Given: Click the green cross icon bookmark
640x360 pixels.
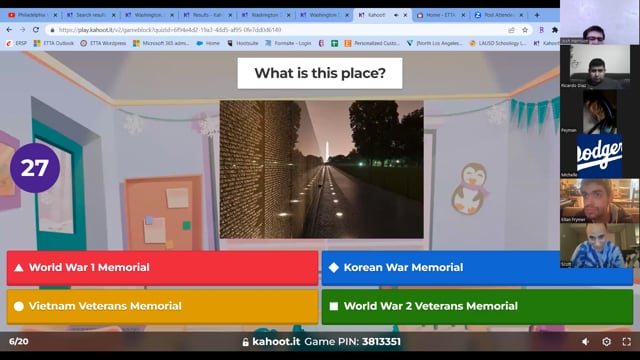Looking at the screenshot, I should [x=335, y=43].
